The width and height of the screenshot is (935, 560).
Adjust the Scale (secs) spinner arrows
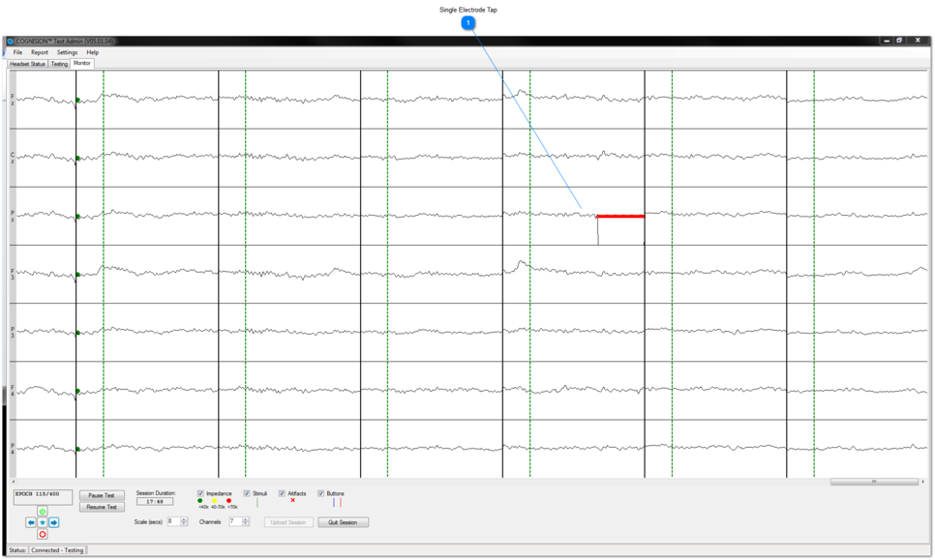click(x=184, y=521)
